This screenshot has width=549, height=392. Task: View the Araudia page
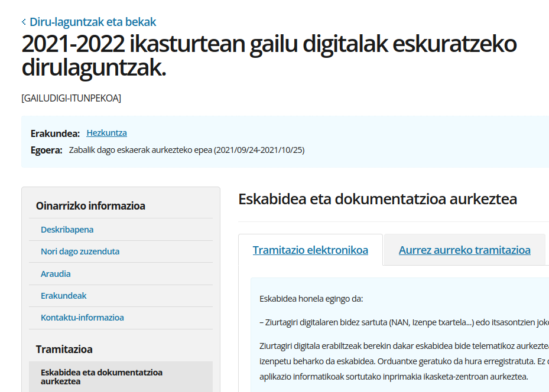tap(55, 273)
